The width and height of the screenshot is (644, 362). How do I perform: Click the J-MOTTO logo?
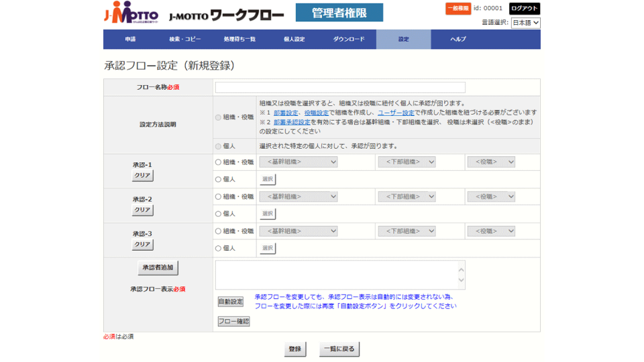click(131, 13)
